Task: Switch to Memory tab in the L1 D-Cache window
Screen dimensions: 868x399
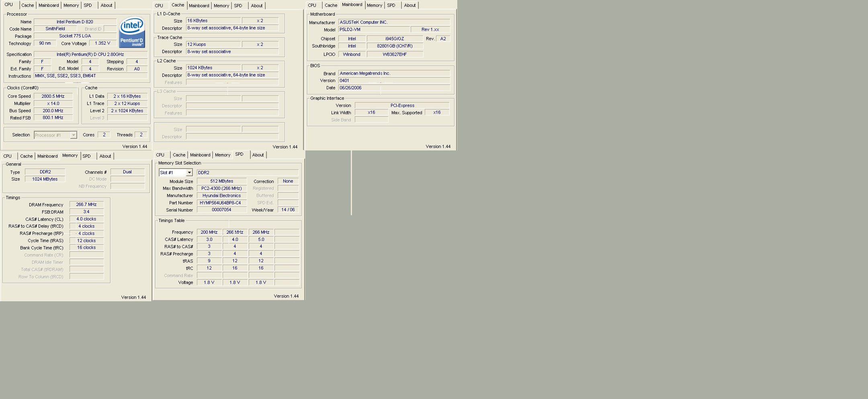Action: click(x=221, y=6)
